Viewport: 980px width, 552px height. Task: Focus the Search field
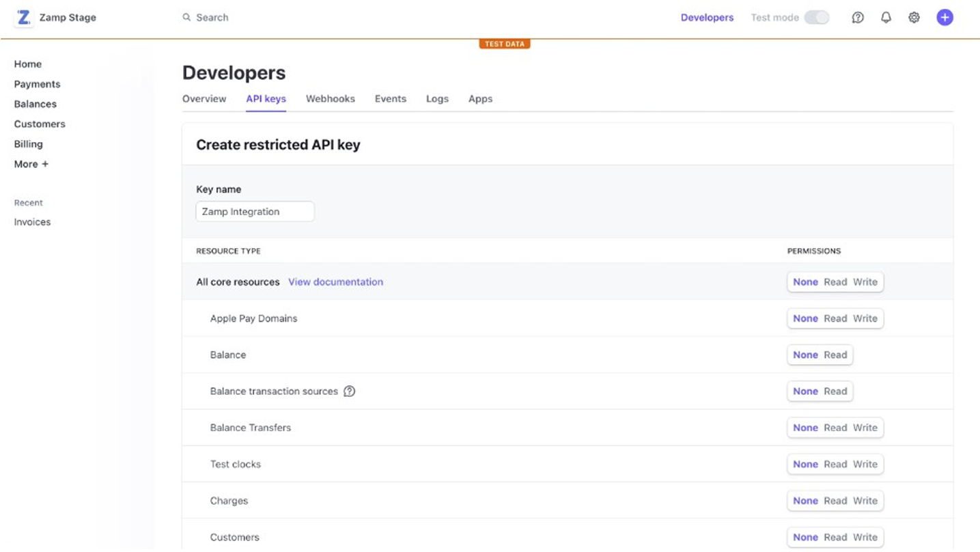click(x=212, y=18)
